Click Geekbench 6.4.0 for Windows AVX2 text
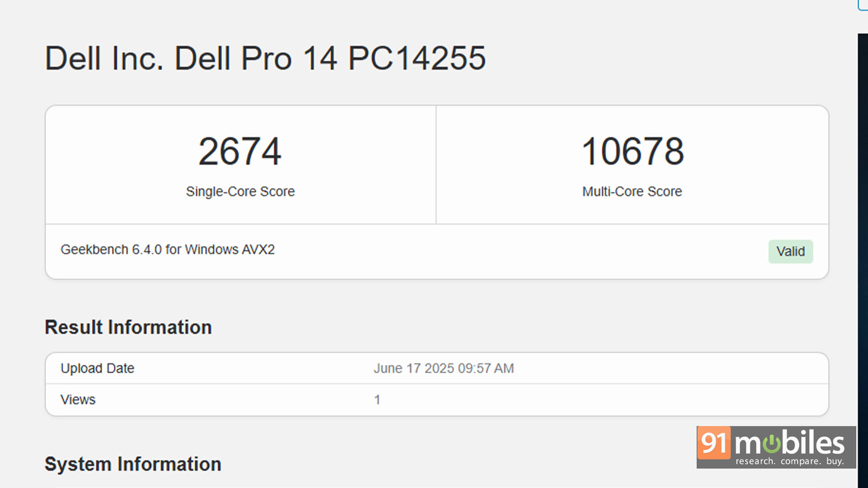868x488 pixels. coord(168,249)
